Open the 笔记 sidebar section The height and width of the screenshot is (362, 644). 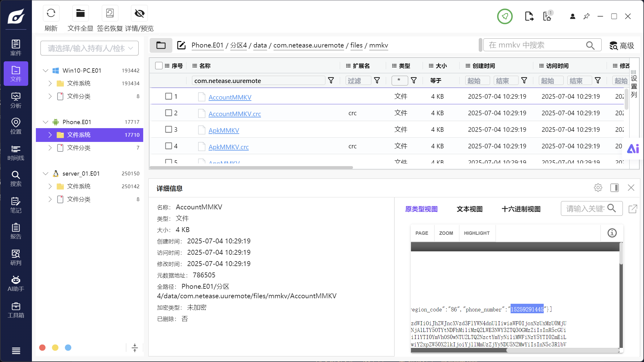(x=16, y=205)
